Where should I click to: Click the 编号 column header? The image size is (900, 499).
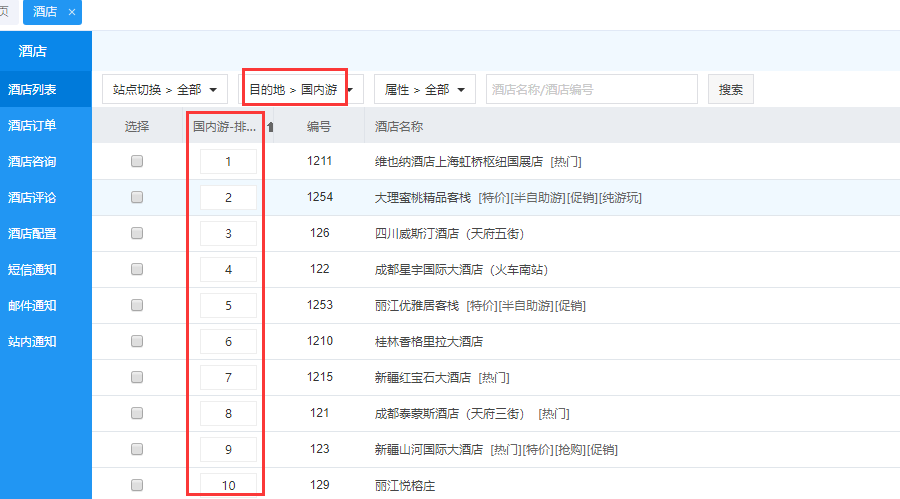[319, 127]
